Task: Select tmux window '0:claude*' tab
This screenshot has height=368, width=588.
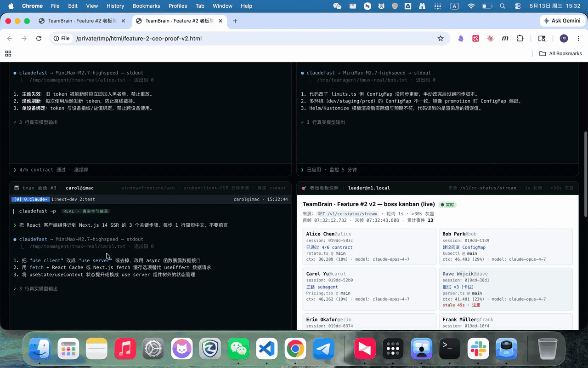Action: (x=30, y=199)
